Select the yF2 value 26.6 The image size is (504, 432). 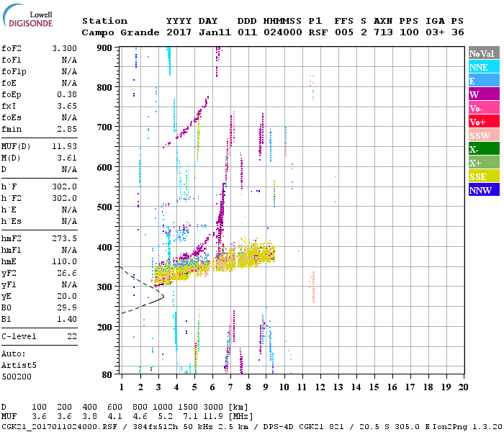pos(67,273)
